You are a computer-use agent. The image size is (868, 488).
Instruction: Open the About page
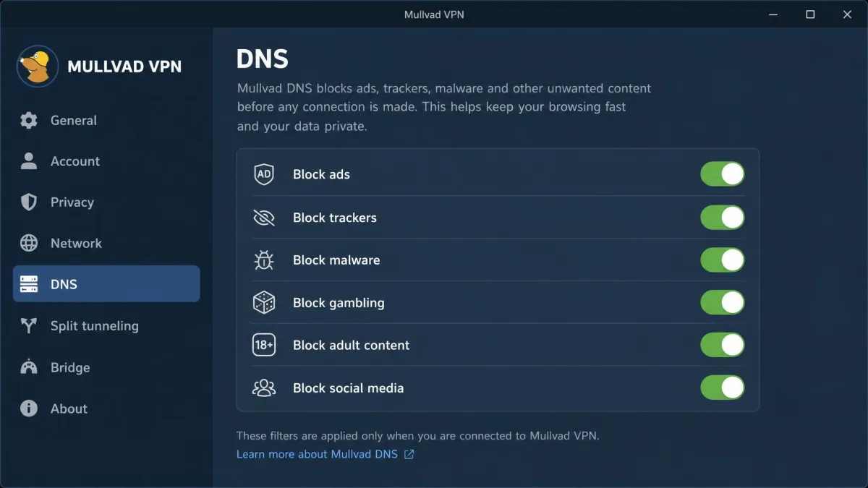[x=106, y=408]
